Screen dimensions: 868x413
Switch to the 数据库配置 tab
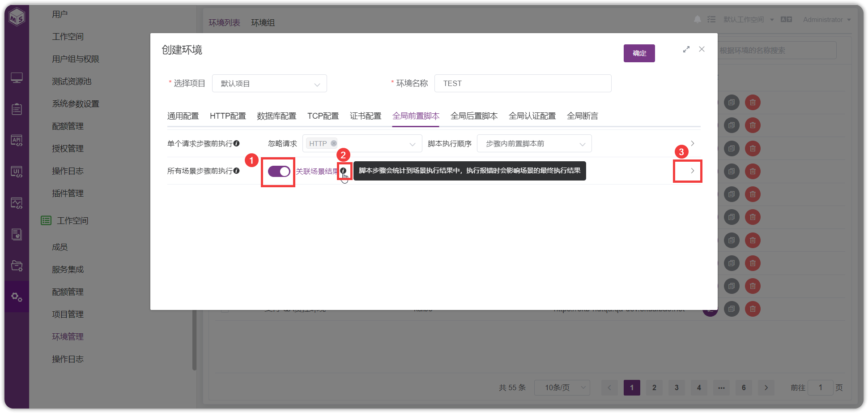[x=277, y=116]
